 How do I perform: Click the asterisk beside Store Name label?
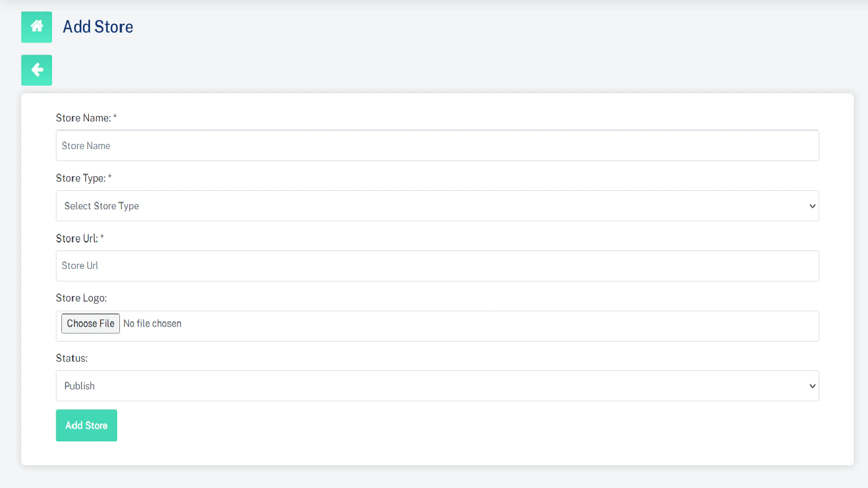pos(115,117)
